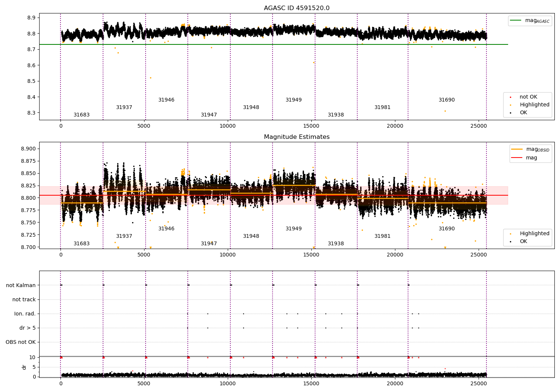Click obsid label 31947 in Magnitude Estimates plot
The image size is (560, 392).
(x=209, y=244)
